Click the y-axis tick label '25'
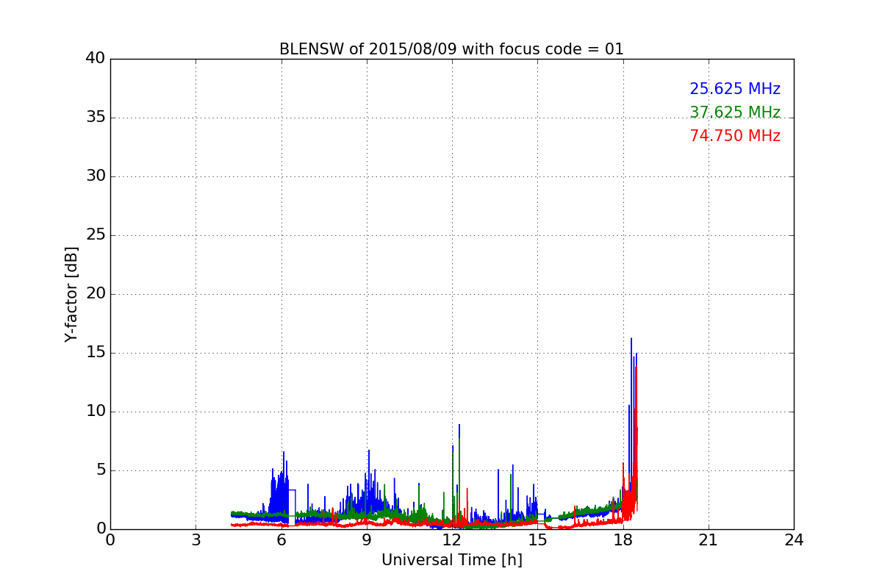The width and height of the screenshot is (882, 588). (96, 235)
